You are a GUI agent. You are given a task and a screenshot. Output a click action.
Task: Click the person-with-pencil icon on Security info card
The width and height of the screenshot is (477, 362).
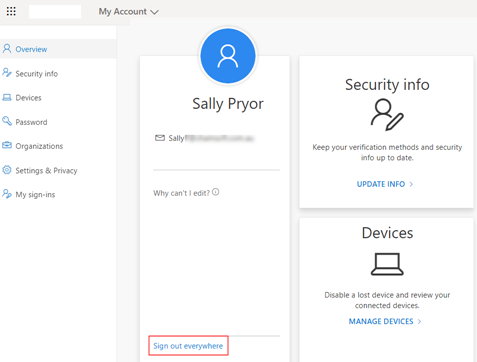point(387,114)
